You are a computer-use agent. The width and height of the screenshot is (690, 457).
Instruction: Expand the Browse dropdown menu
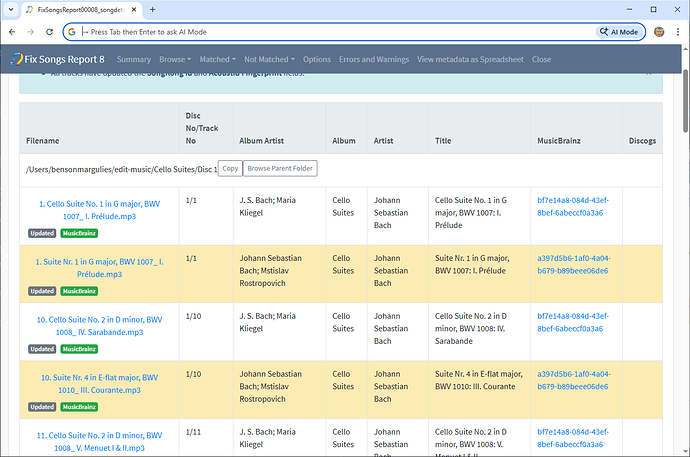[x=176, y=59]
